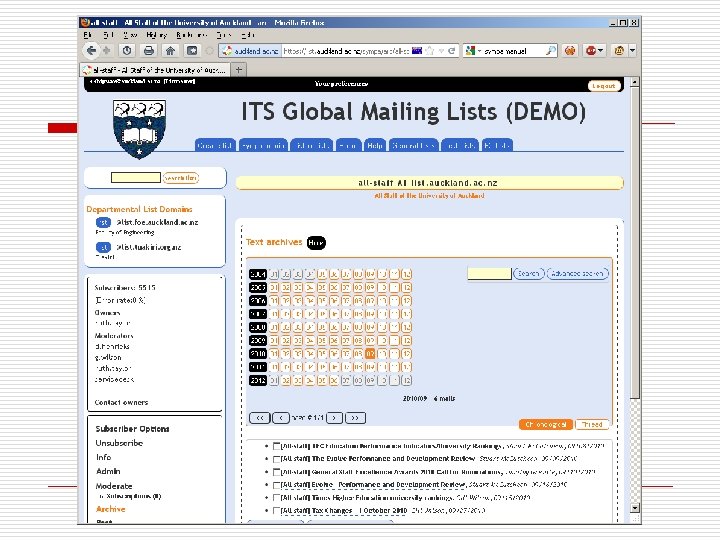Tick checkbox for Times Higher Education rankings message
This screenshot has width=720, height=540.
pos(276,498)
